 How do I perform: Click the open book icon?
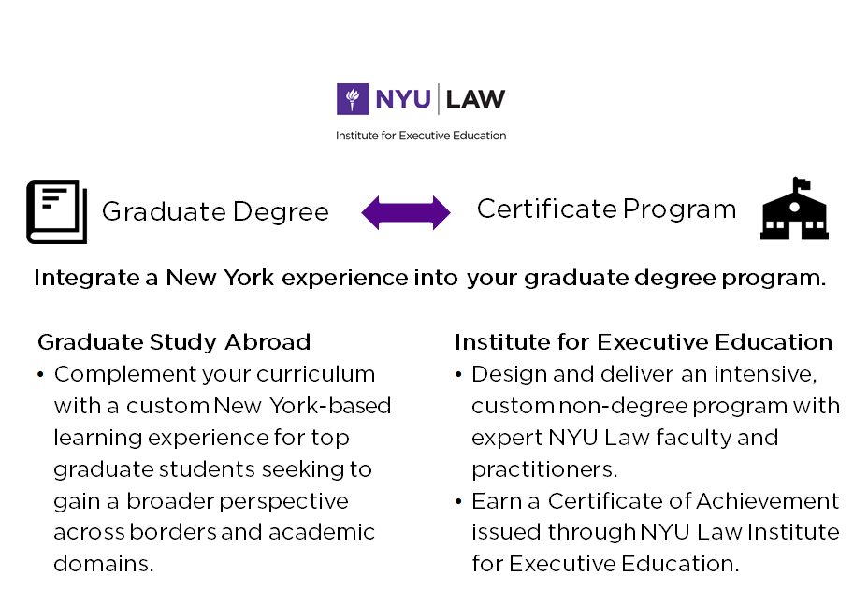56,212
